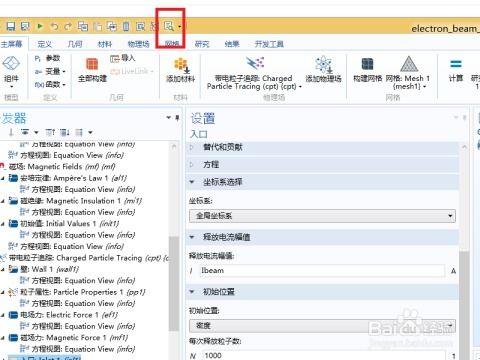This screenshot has width=480, height=360.
Task: Switch to the 物理场 physics tab
Action: pos(138,44)
